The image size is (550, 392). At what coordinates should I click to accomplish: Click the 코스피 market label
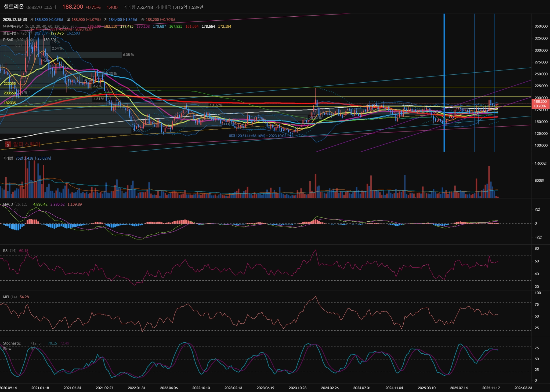click(50, 7)
